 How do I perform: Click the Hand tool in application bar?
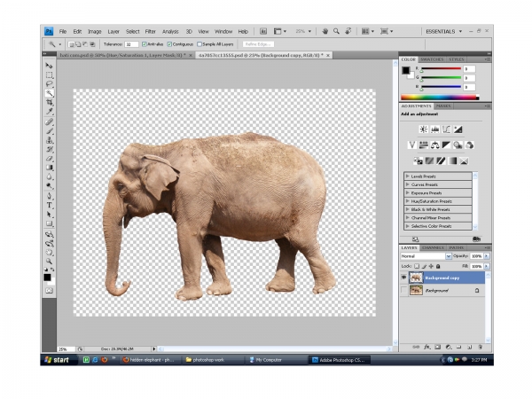point(325,31)
